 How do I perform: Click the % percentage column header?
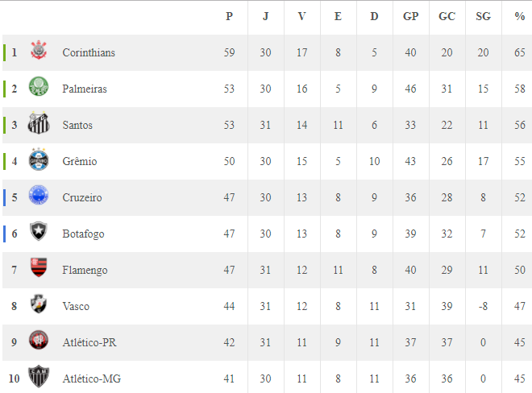[519, 16]
